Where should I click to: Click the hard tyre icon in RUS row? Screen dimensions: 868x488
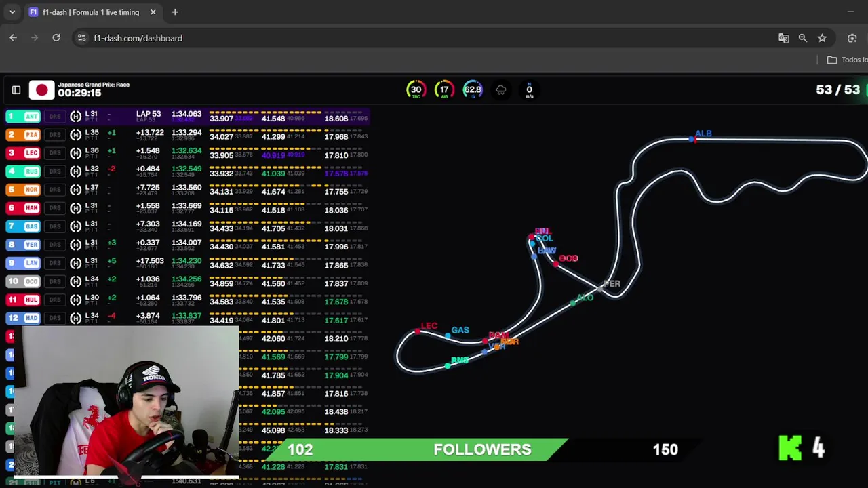pos(75,171)
